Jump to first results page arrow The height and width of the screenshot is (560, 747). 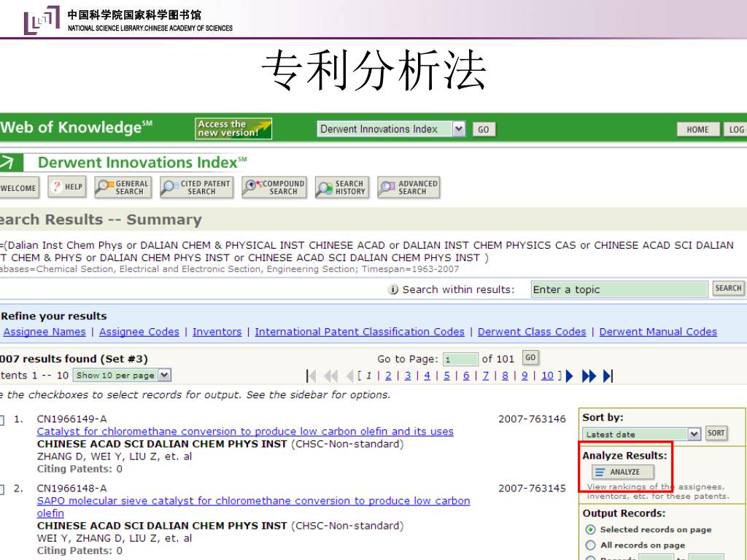[x=311, y=376]
